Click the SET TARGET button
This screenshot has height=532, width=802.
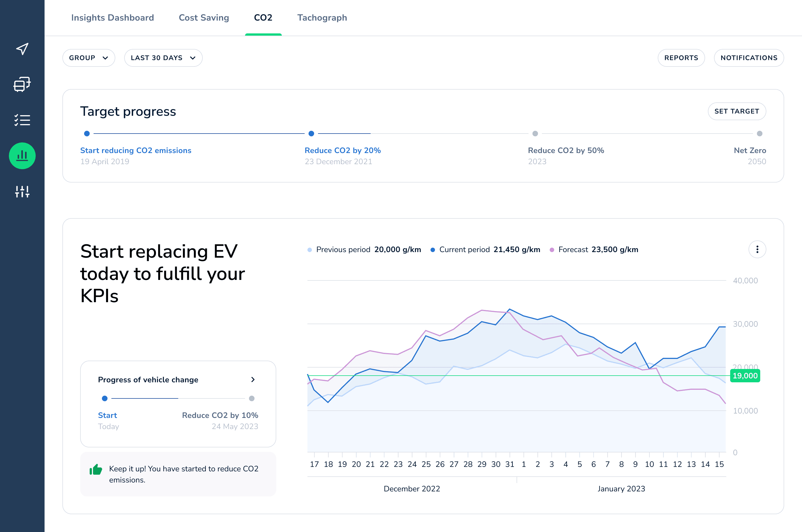(737, 111)
